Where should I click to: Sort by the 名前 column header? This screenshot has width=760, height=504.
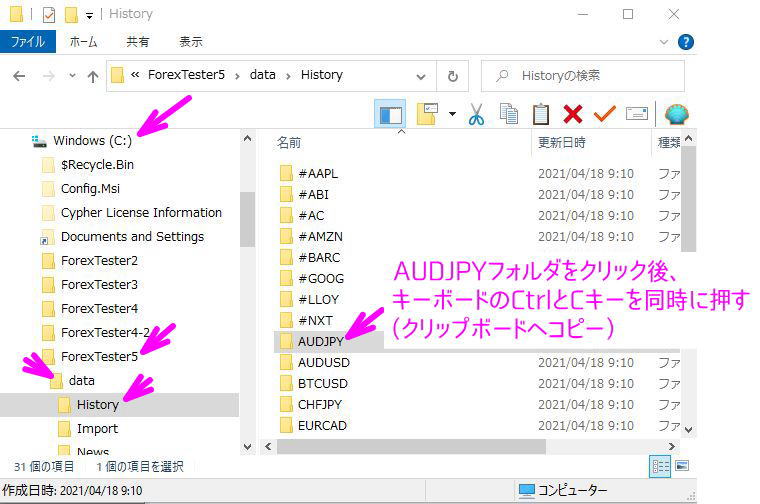(x=289, y=142)
